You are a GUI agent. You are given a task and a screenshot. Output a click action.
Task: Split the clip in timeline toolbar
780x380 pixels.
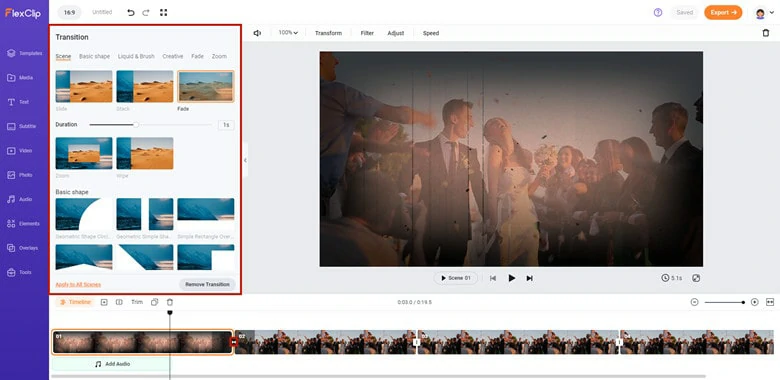[x=119, y=302]
